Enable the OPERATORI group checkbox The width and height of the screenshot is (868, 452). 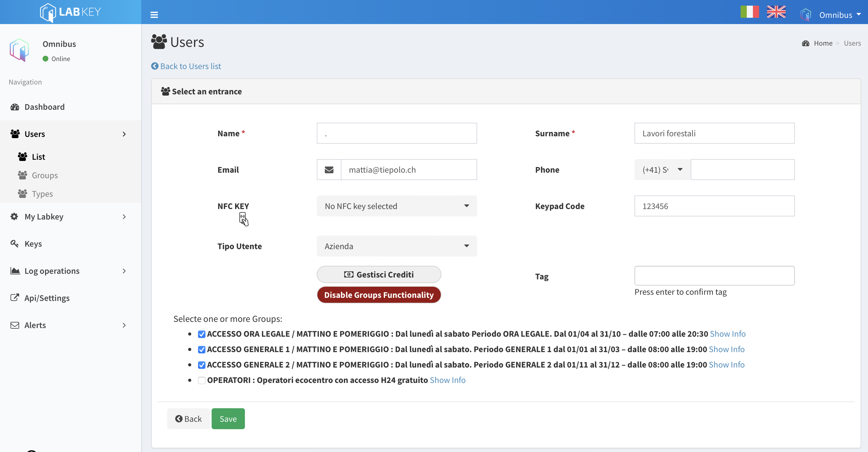201,380
